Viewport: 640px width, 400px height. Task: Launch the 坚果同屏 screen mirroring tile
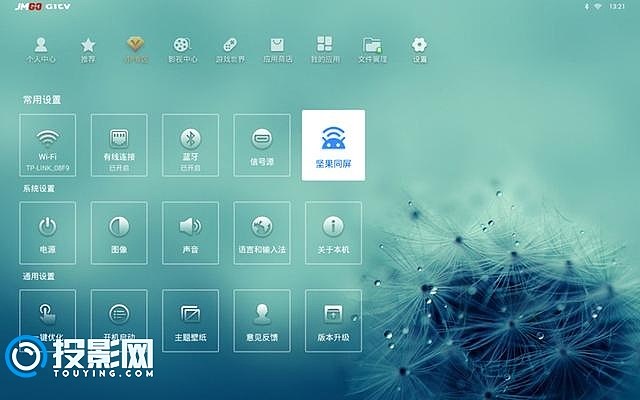pos(333,145)
